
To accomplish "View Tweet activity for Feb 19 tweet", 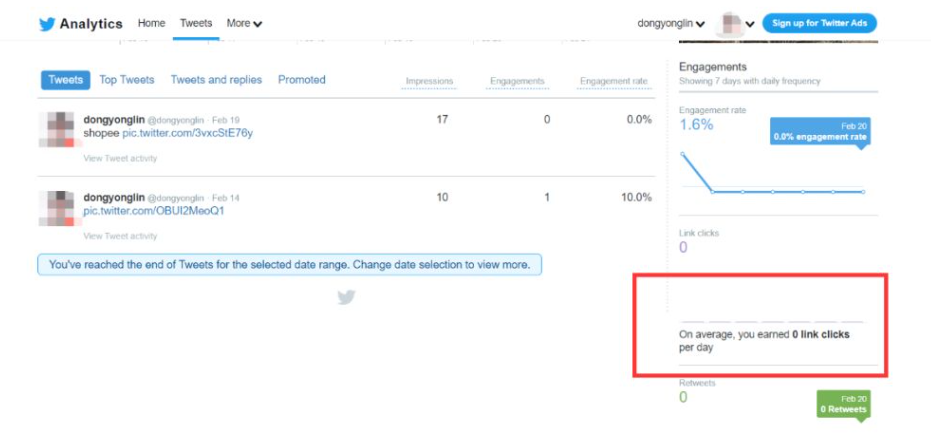I will pos(121,158).
